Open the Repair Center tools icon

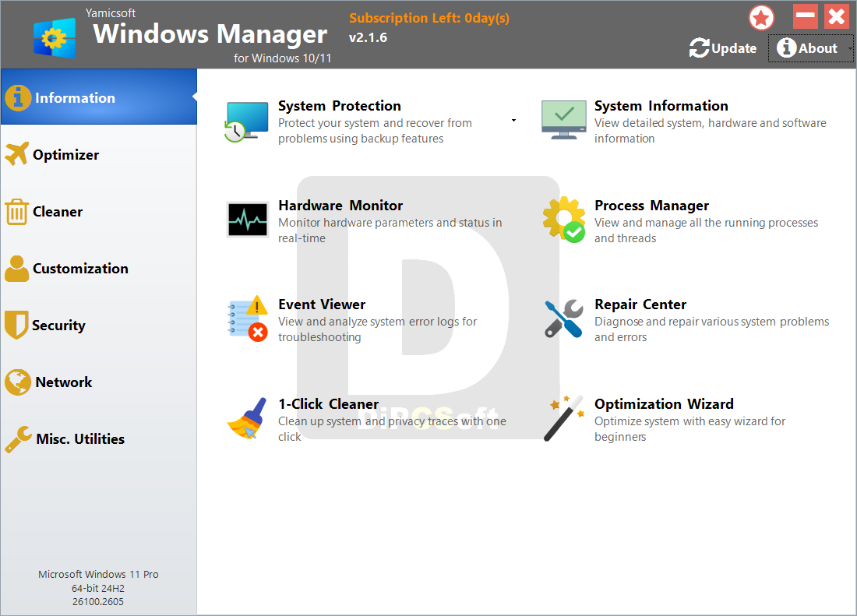click(x=563, y=319)
